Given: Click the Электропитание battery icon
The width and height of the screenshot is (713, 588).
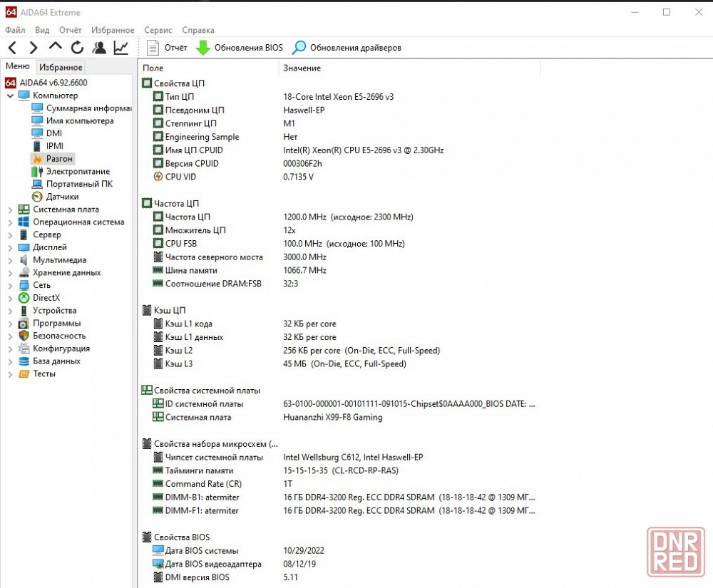Looking at the screenshot, I should click(37, 171).
